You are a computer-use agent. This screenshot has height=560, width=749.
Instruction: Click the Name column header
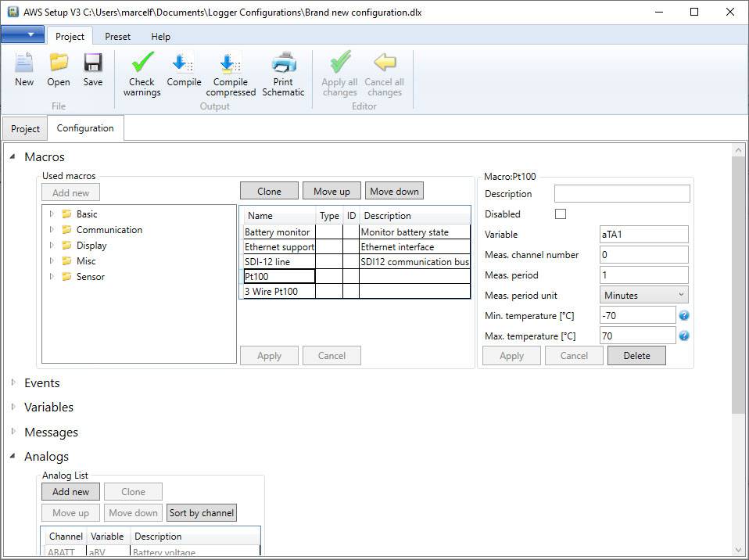pyautogui.click(x=279, y=216)
